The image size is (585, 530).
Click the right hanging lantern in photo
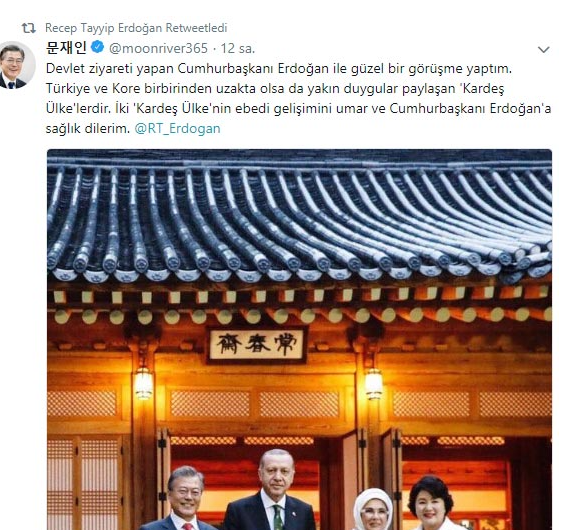(x=373, y=383)
